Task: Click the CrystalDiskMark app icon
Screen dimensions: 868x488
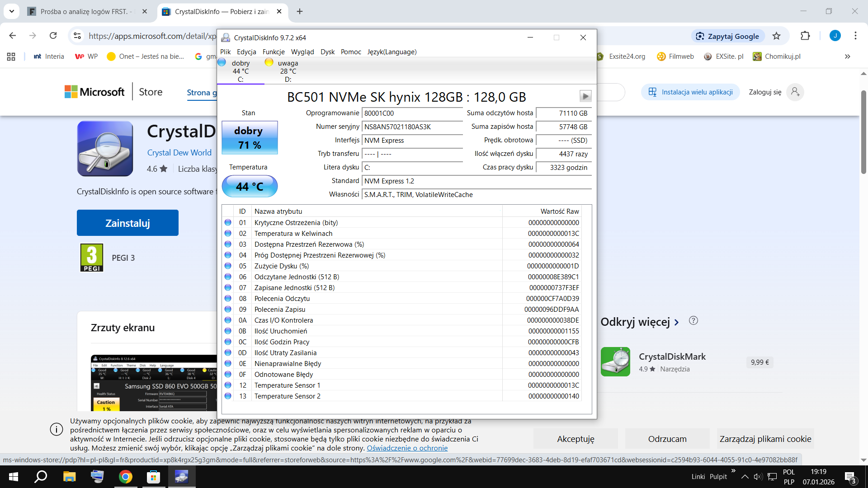Action: pos(615,362)
